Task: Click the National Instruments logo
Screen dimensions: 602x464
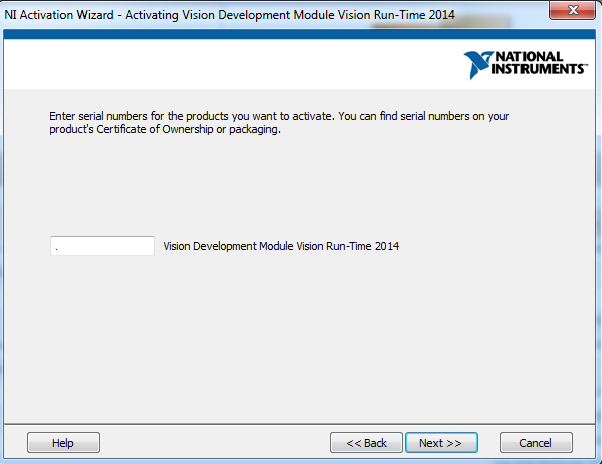Action: pos(525,64)
